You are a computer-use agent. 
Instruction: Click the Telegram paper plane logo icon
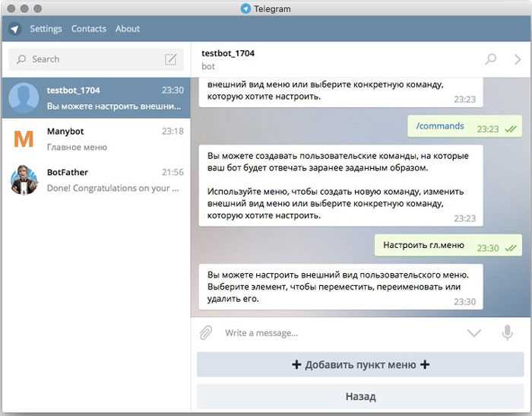pyautogui.click(x=14, y=29)
